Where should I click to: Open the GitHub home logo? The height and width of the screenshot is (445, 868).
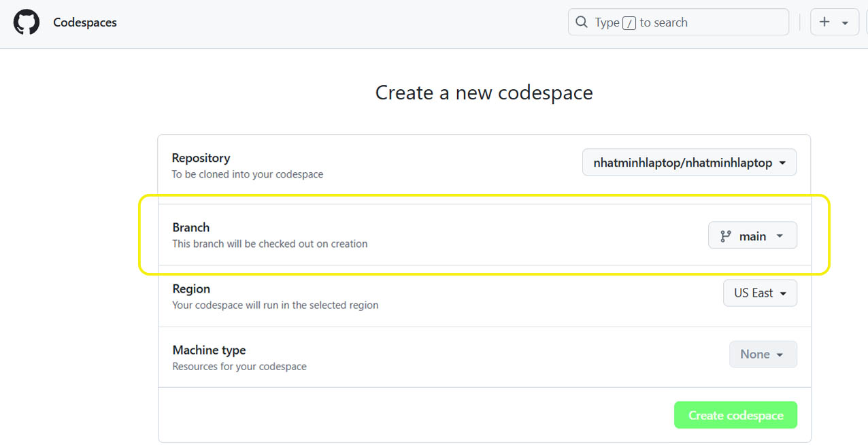pos(27,22)
